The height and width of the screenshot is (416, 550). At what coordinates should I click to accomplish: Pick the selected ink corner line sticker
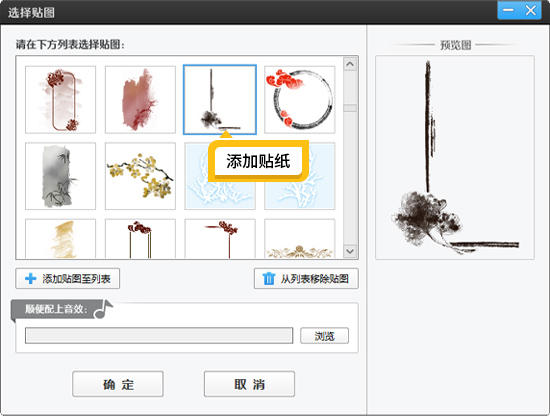pos(220,100)
